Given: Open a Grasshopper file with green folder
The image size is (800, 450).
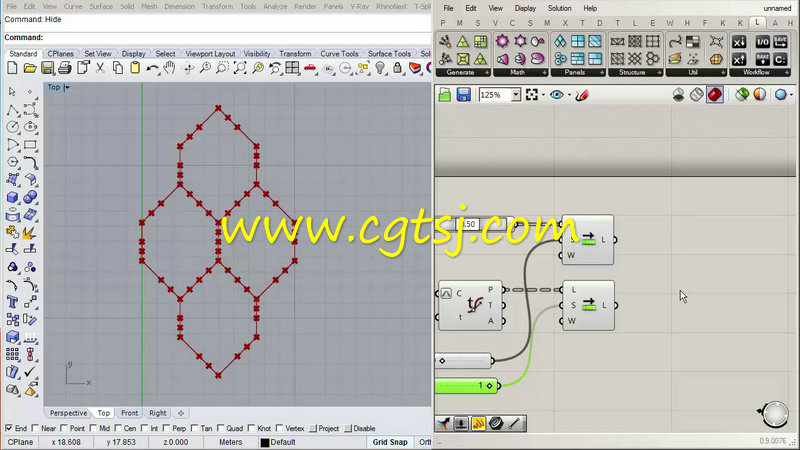Looking at the screenshot, I should (444, 95).
